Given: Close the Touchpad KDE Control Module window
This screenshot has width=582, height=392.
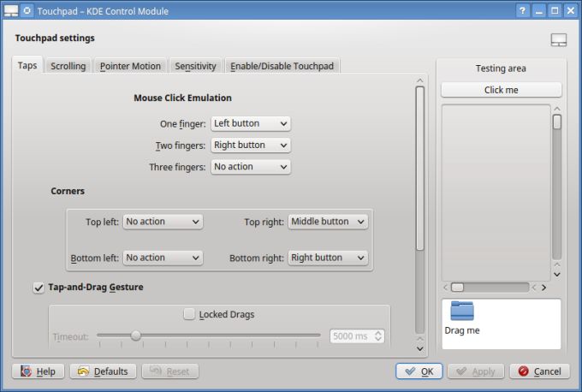Looking at the screenshot, I should point(571,11).
